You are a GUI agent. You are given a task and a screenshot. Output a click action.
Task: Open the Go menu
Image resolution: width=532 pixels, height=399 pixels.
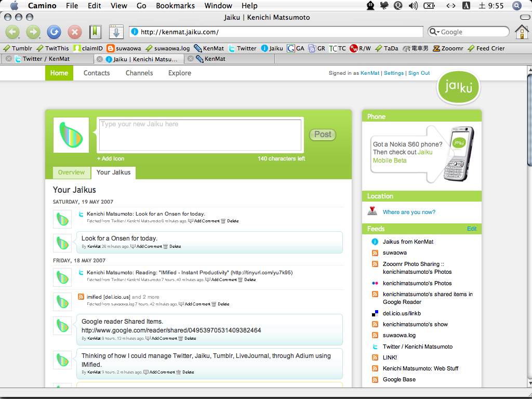click(x=141, y=6)
